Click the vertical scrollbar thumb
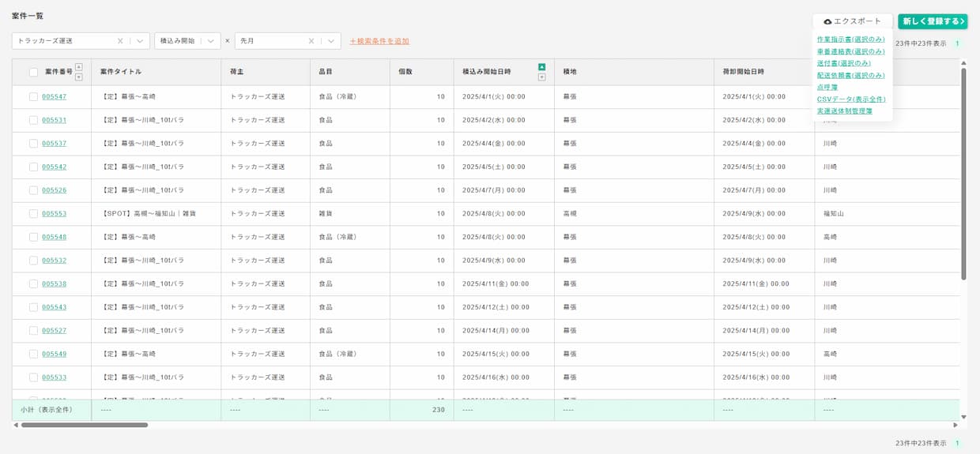The height and width of the screenshot is (454, 980). click(x=963, y=174)
